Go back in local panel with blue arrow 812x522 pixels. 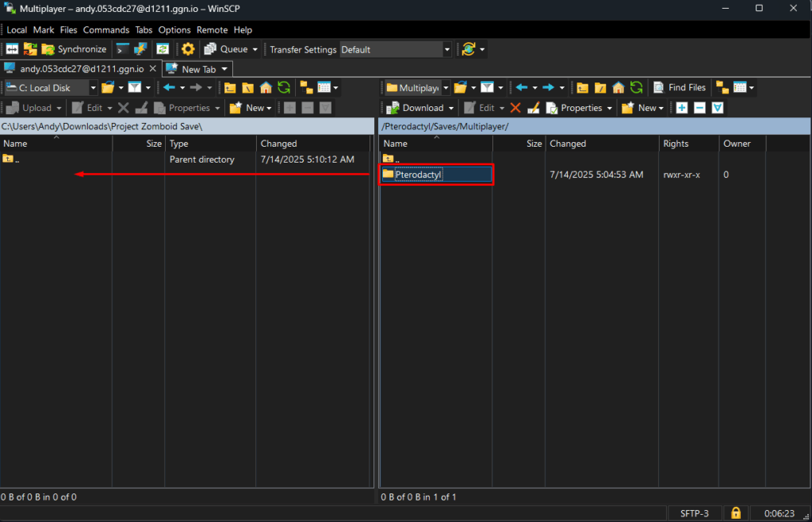click(169, 87)
